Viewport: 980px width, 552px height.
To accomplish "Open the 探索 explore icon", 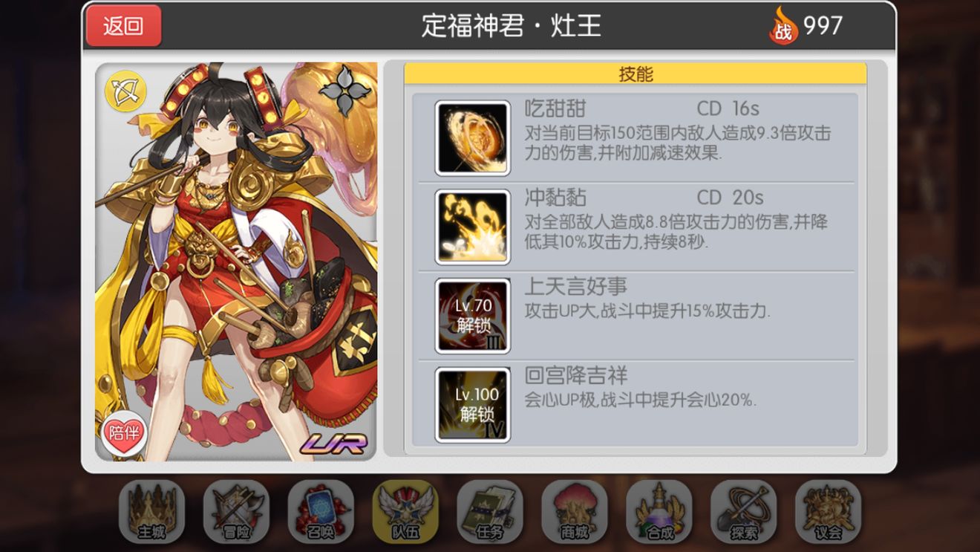I will pos(744,511).
